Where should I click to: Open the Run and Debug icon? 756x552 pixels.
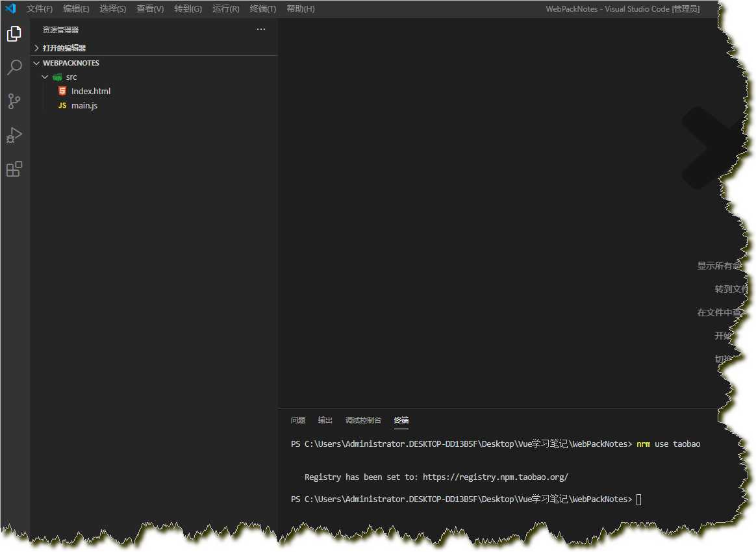(14, 135)
